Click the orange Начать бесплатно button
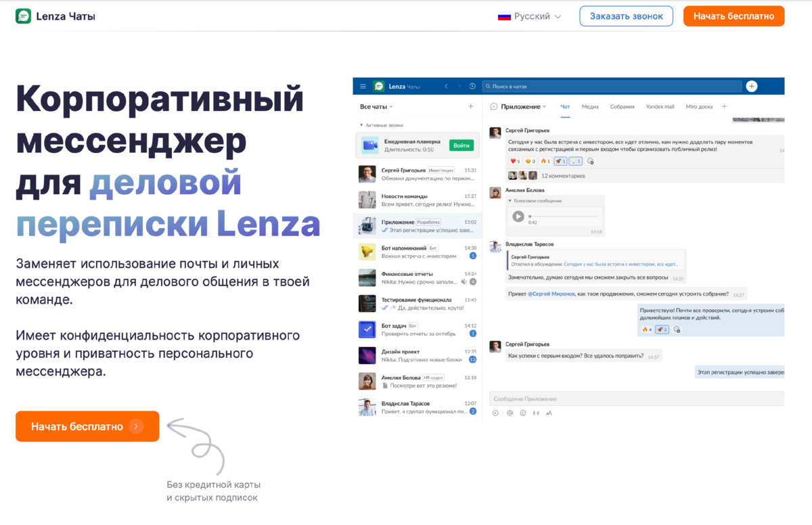The height and width of the screenshot is (525, 812). (734, 16)
